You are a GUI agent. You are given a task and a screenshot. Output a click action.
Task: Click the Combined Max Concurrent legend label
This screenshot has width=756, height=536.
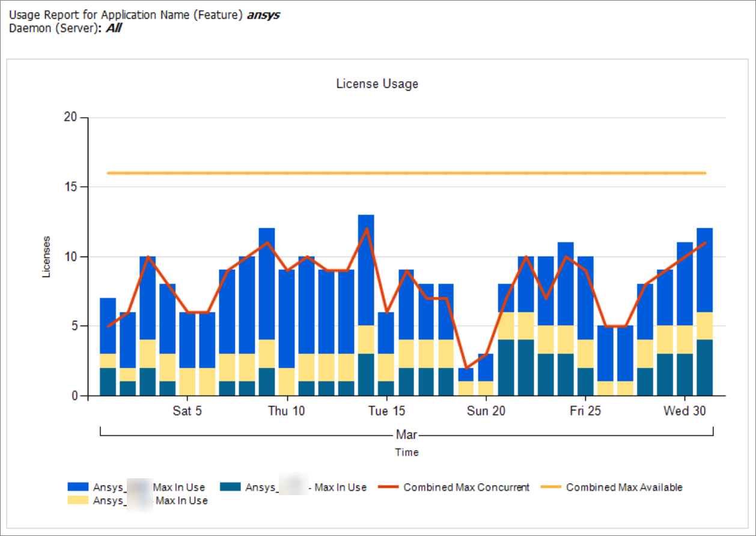pos(466,487)
